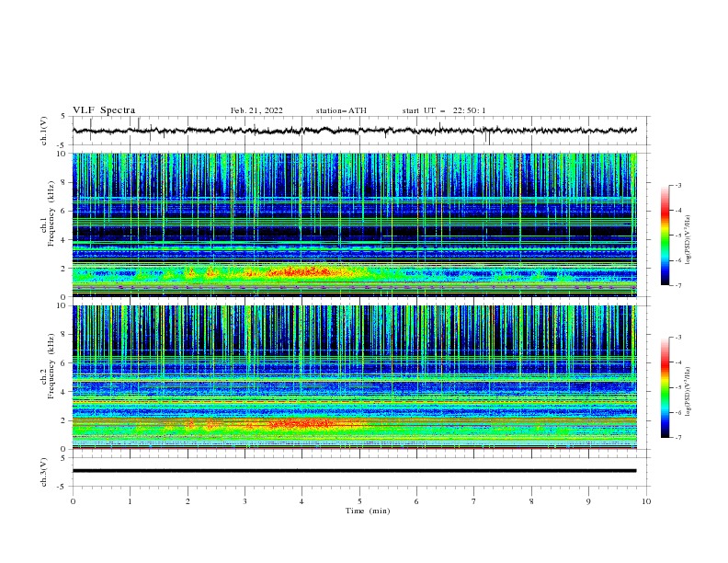Screen dimensions: 728x563
Task: Click the "-5" tick on ch.1 colorbar
Action: click(x=677, y=236)
